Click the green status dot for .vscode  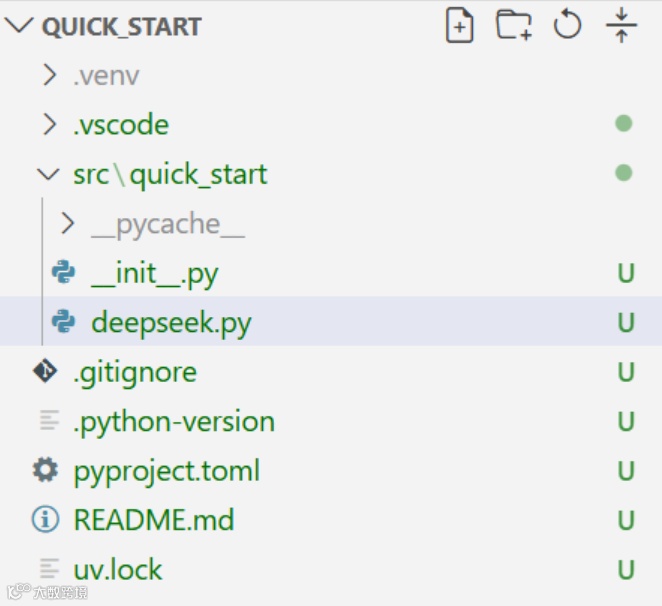624,124
